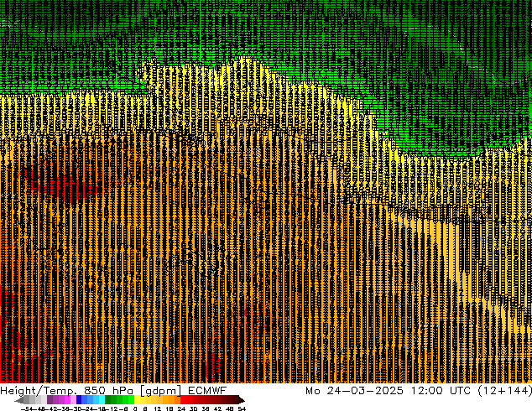
Task: Click the 'Height/Temp. 850 hPa [gdpm] ECMWF' title text
Action: pyautogui.click(x=113, y=391)
